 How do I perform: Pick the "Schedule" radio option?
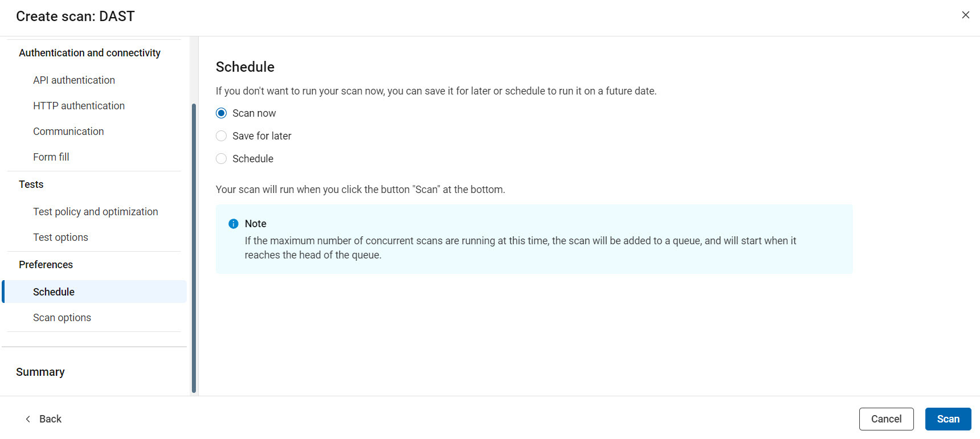click(221, 158)
